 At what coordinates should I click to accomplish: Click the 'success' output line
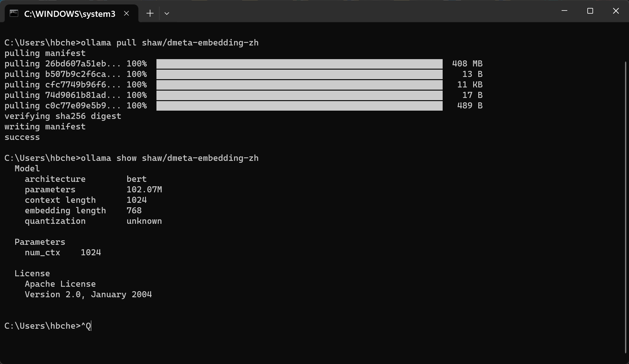coord(22,137)
